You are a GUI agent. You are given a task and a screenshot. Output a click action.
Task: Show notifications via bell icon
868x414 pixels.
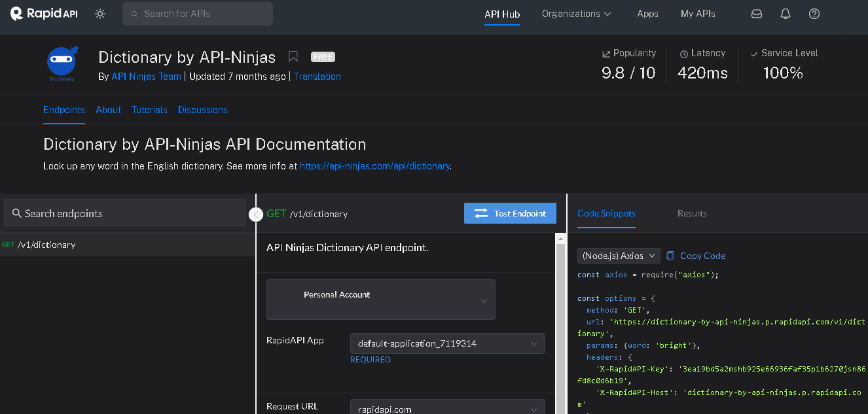tap(786, 14)
